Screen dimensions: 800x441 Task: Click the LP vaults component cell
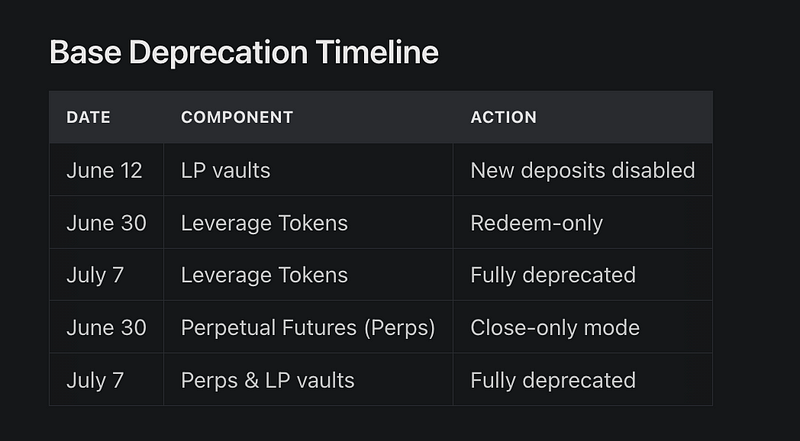pyautogui.click(x=226, y=170)
